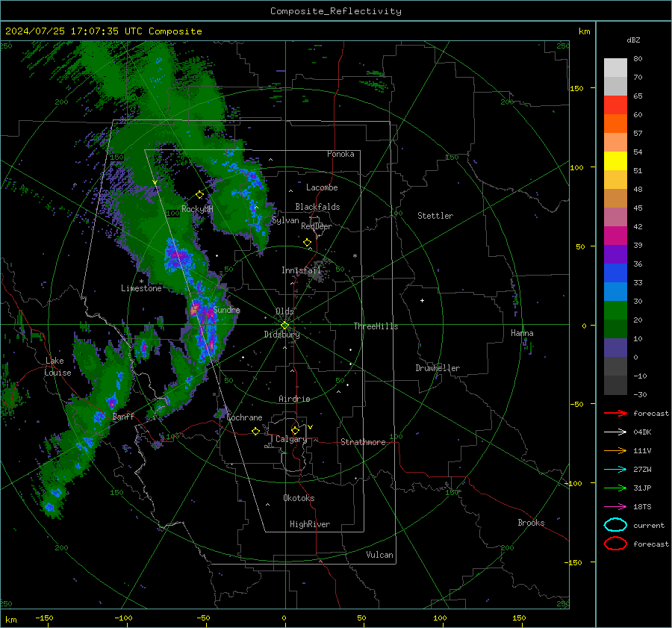Image resolution: width=672 pixels, height=628 pixels.
Task: Click the Olds town label
Action: pyautogui.click(x=284, y=311)
